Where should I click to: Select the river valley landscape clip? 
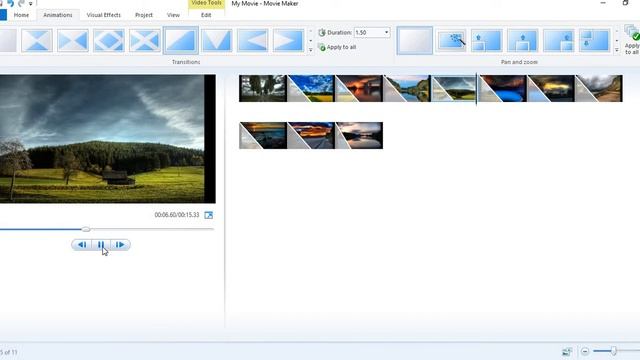point(407,88)
